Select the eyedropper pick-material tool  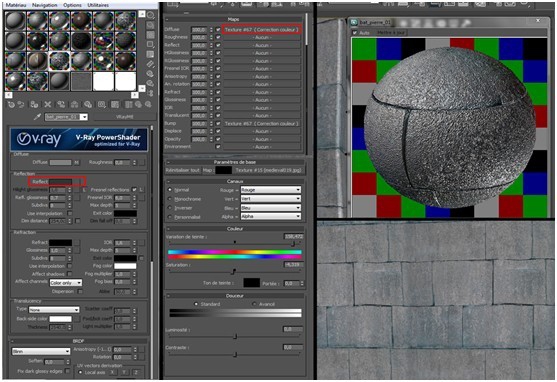tap(37, 117)
